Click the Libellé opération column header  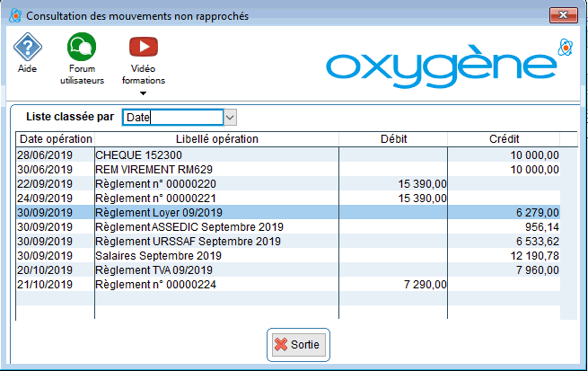[x=216, y=139]
